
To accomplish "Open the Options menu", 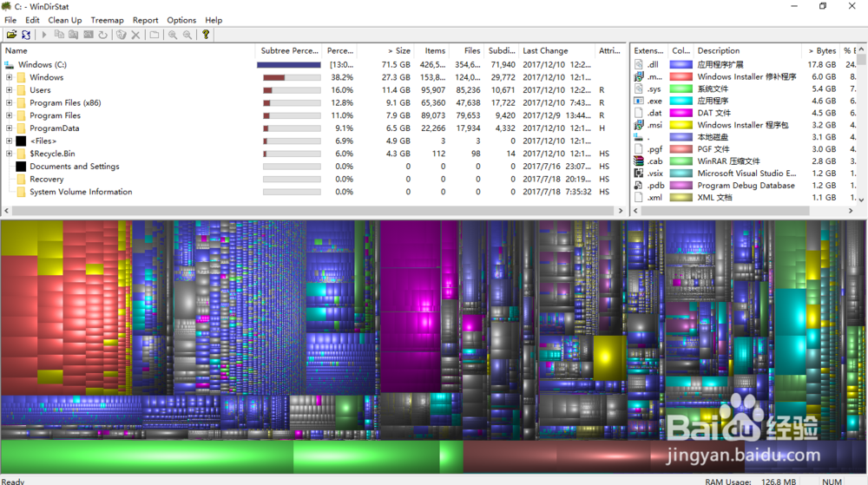I will click(181, 20).
